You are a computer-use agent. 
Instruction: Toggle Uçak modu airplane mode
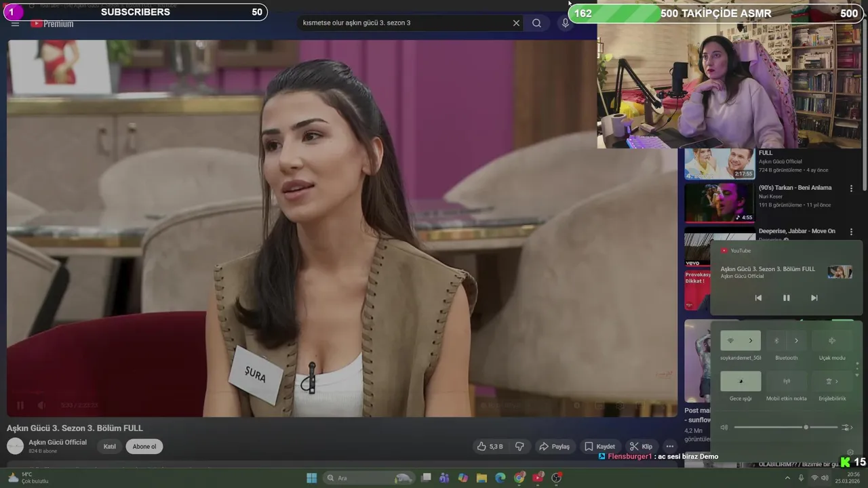pos(832,341)
